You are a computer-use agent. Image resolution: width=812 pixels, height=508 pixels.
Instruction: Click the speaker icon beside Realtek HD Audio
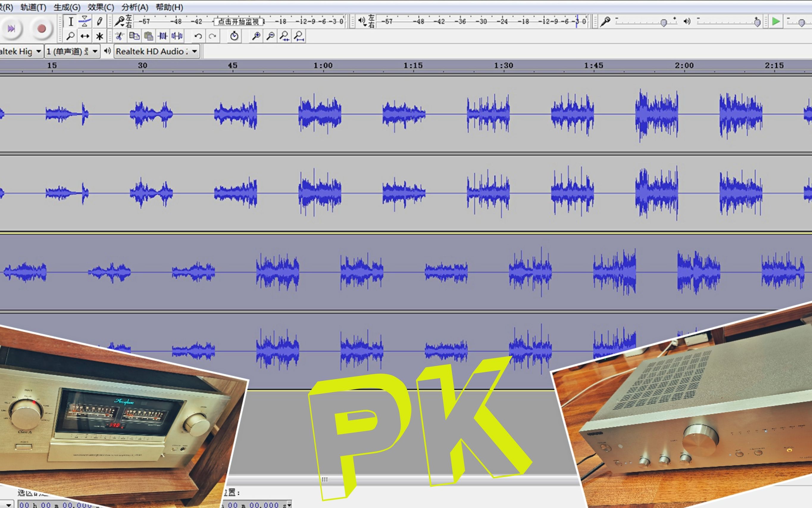pyautogui.click(x=107, y=51)
